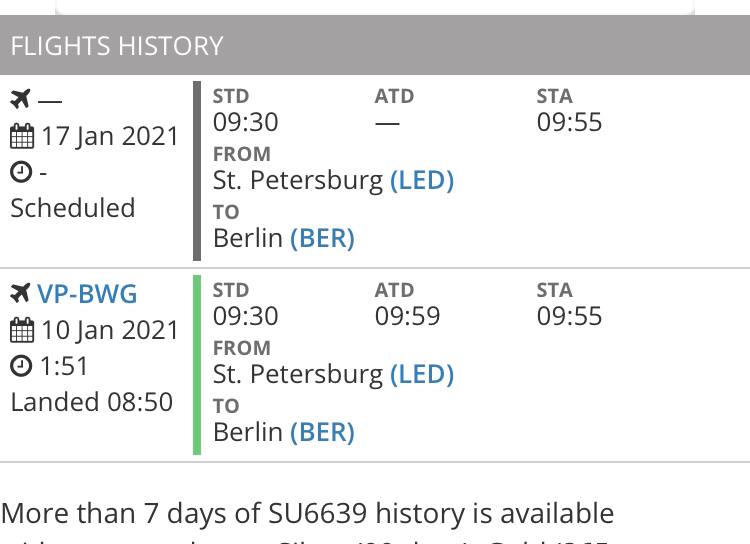The height and width of the screenshot is (544, 750).
Task: Click the Scheduled status label
Action: pyautogui.click(x=73, y=209)
